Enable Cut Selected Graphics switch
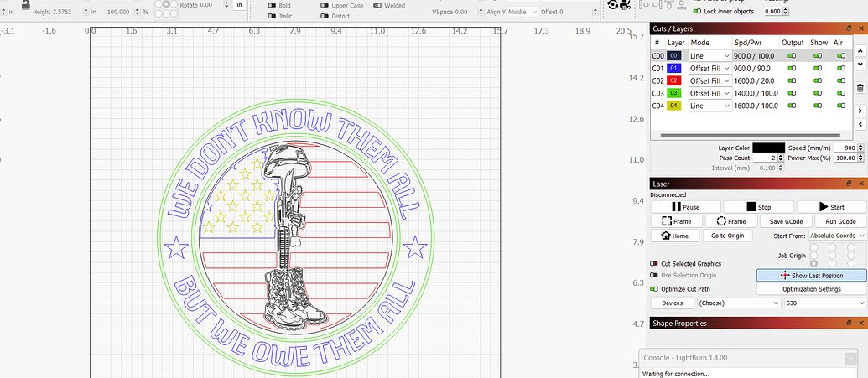Image resolution: width=868 pixels, height=378 pixels. click(x=654, y=263)
